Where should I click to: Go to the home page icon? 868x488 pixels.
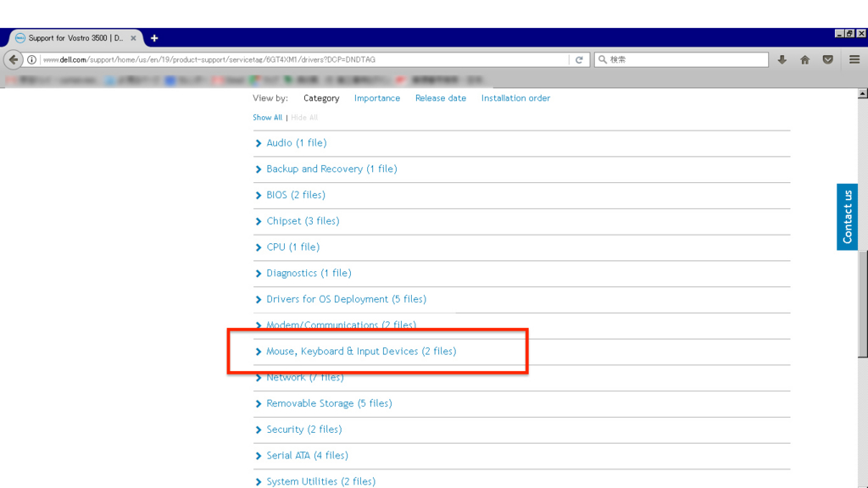coord(805,60)
